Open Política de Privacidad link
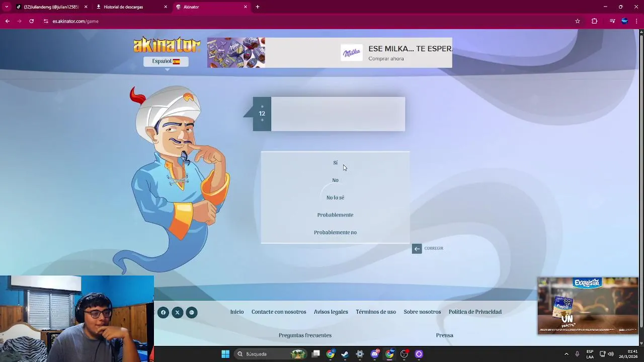This screenshot has height=362, width=644. [475, 312]
